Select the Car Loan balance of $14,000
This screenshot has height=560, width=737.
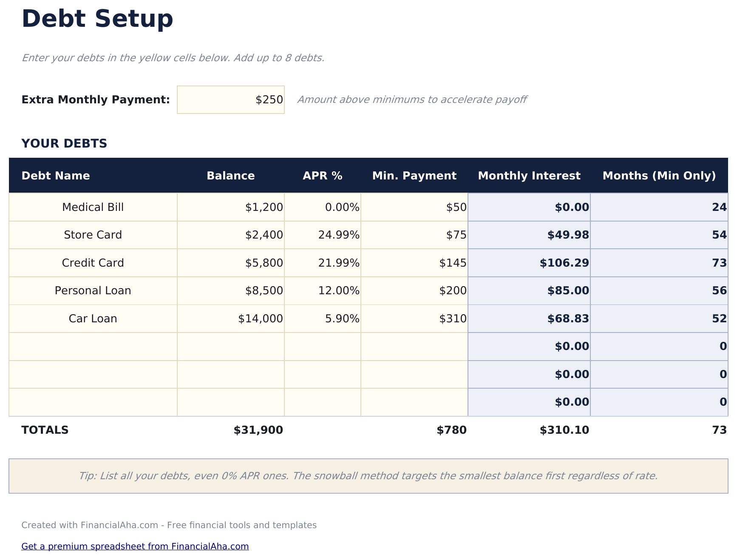click(231, 318)
